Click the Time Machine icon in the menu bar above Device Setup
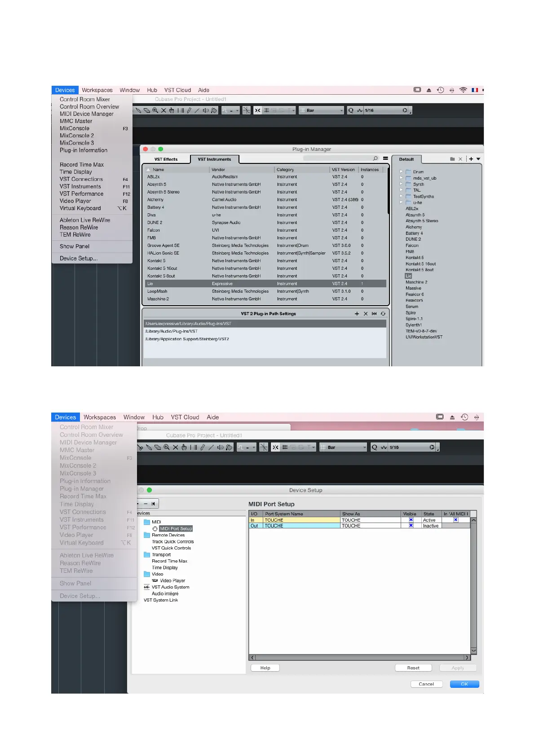The image size is (535, 756). 464,417
